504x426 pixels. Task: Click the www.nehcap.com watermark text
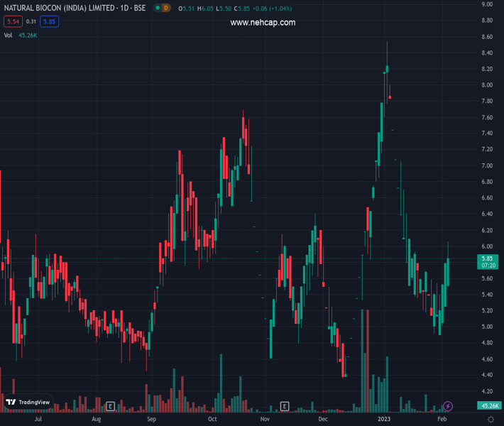pos(263,23)
